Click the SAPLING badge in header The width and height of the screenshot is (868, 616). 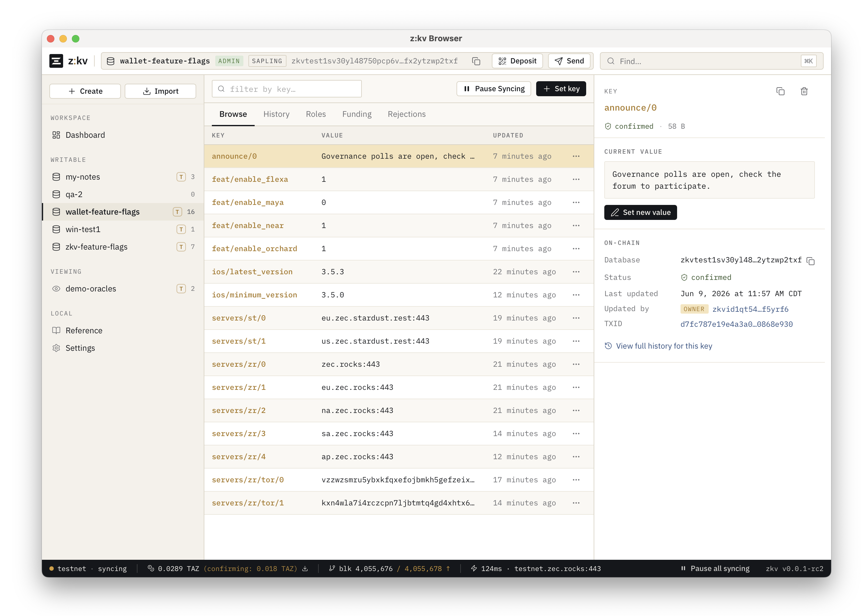click(267, 61)
